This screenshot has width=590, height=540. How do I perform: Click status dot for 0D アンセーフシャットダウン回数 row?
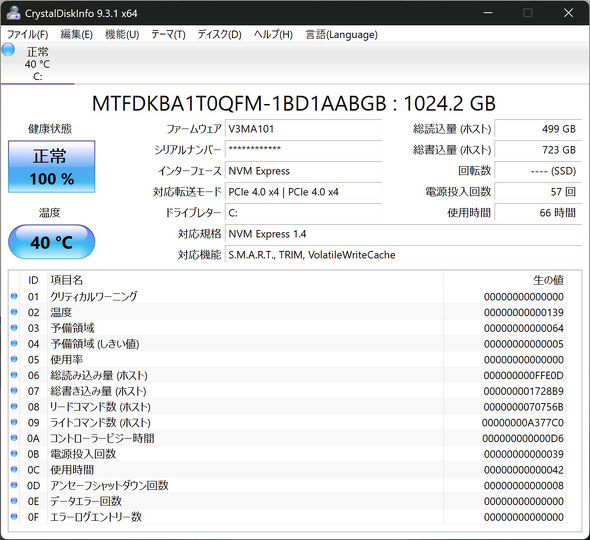(14, 485)
